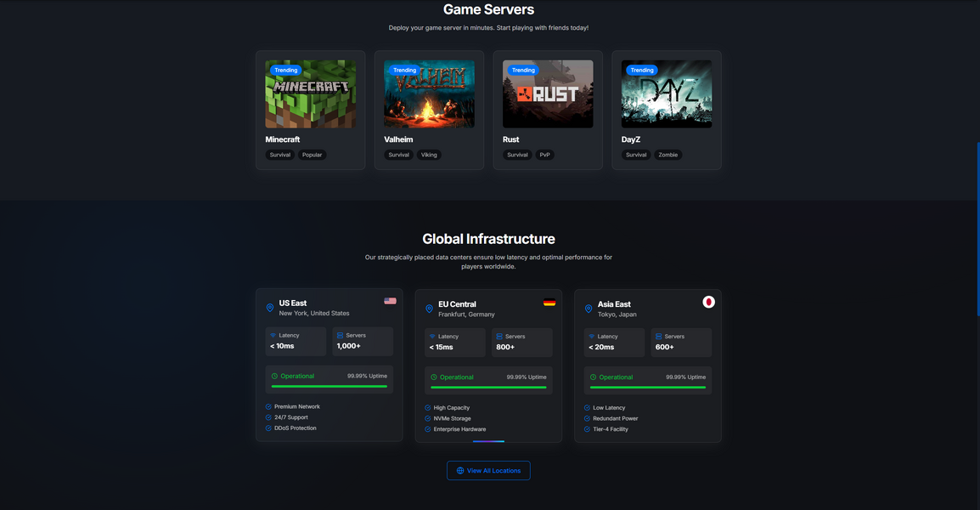Click the check icon beside Tier-4 Facility
The image size is (980, 510).
588,429
